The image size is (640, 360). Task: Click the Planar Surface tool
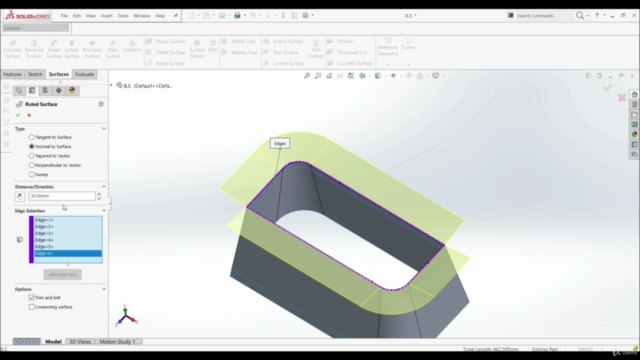click(x=165, y=41)
